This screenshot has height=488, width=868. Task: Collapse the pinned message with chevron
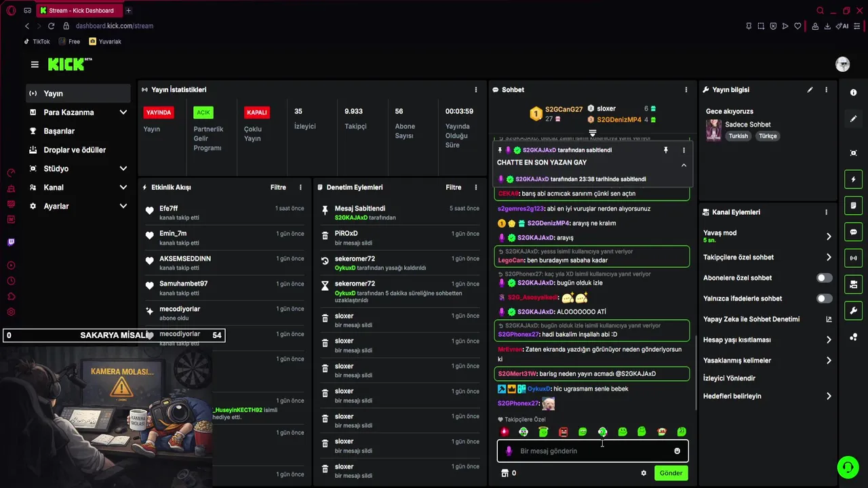[684, 165]
